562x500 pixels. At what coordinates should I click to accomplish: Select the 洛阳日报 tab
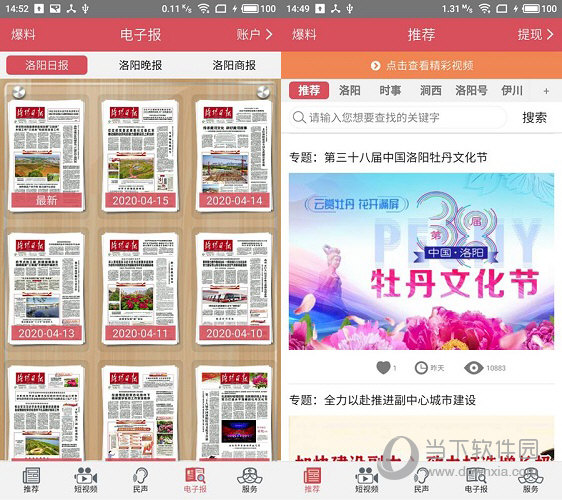pos(47,65)
